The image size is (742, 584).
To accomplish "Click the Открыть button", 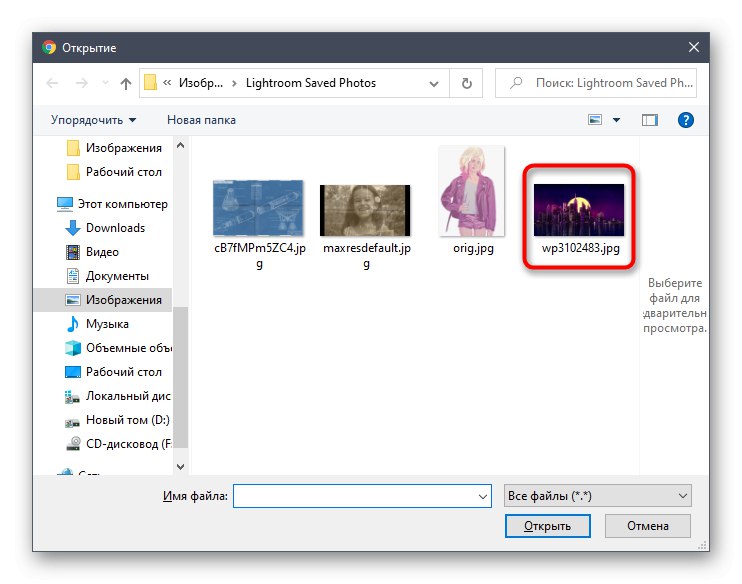I will coord(548,526).
